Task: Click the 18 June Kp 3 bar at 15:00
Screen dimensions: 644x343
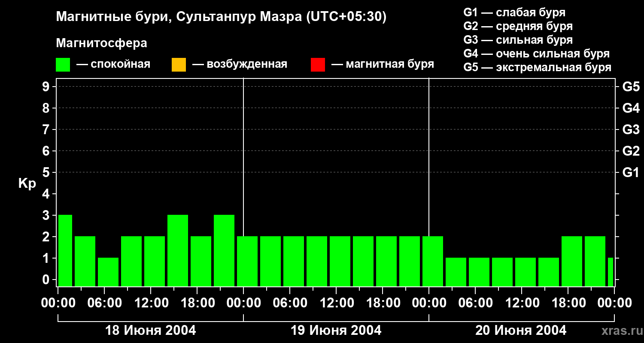Action: tap(178, 251)
